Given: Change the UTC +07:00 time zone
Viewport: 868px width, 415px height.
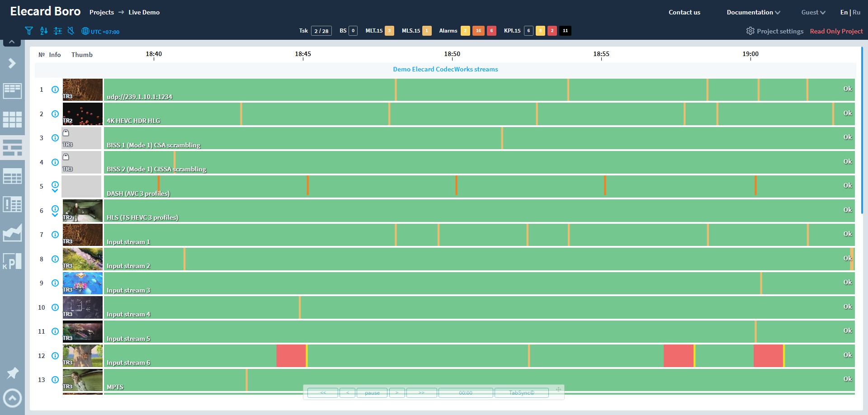Looking at the screenshot, I should [100, 31].
